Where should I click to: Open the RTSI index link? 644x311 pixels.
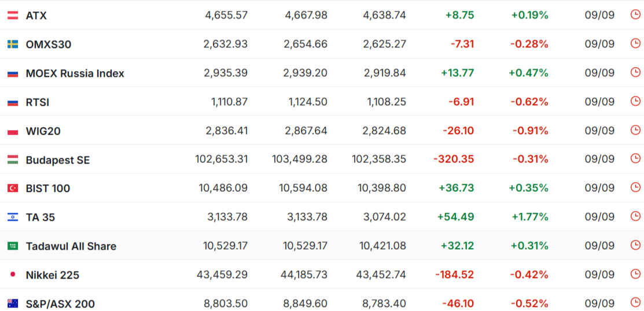coord(38,102)
